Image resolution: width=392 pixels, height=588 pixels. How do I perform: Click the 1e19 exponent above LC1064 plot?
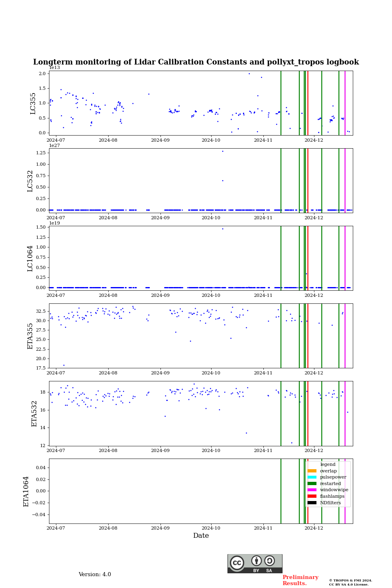click(55, 223)
